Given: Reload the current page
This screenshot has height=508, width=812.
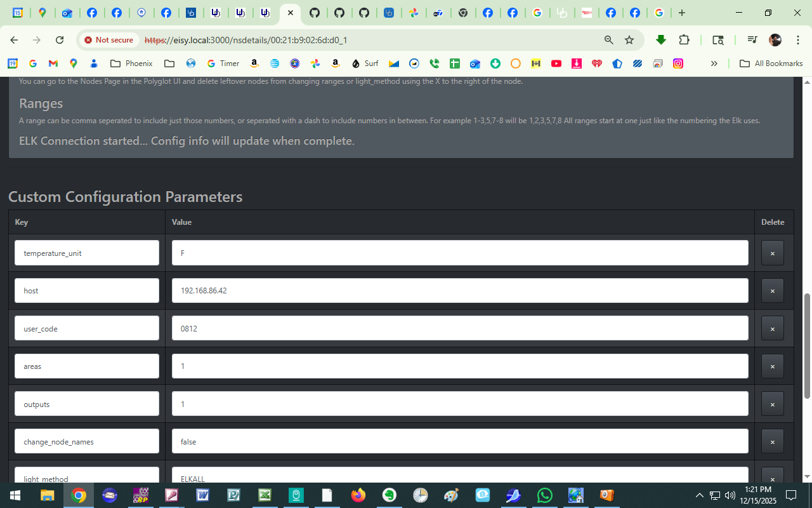Looking at the screenshot, I should click(x=60, y=40).
